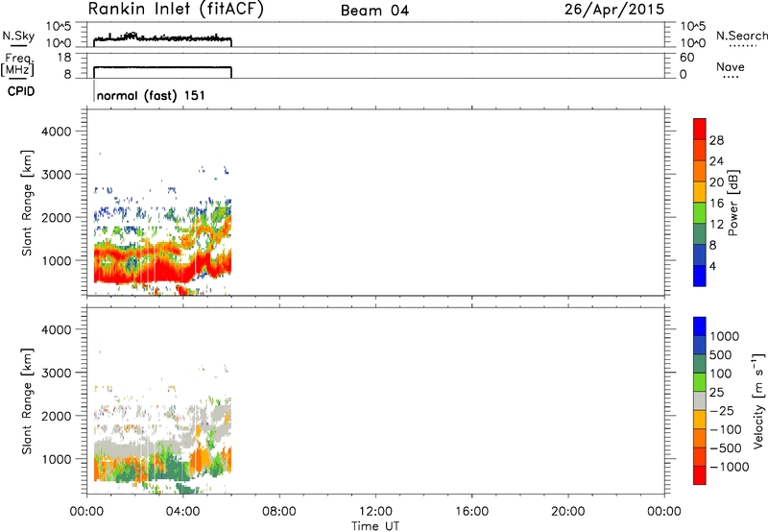Select the −500 to −1000 m/s red-orange swatch
This screenshot has width=768, height=532.
click(700, 456)
